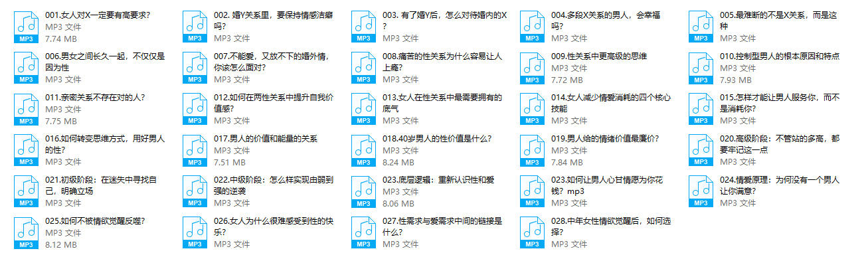Click file name 007.不能爱,又放不下的婚外情
Viewport: 868px width, 265px height.
(272, 62)
